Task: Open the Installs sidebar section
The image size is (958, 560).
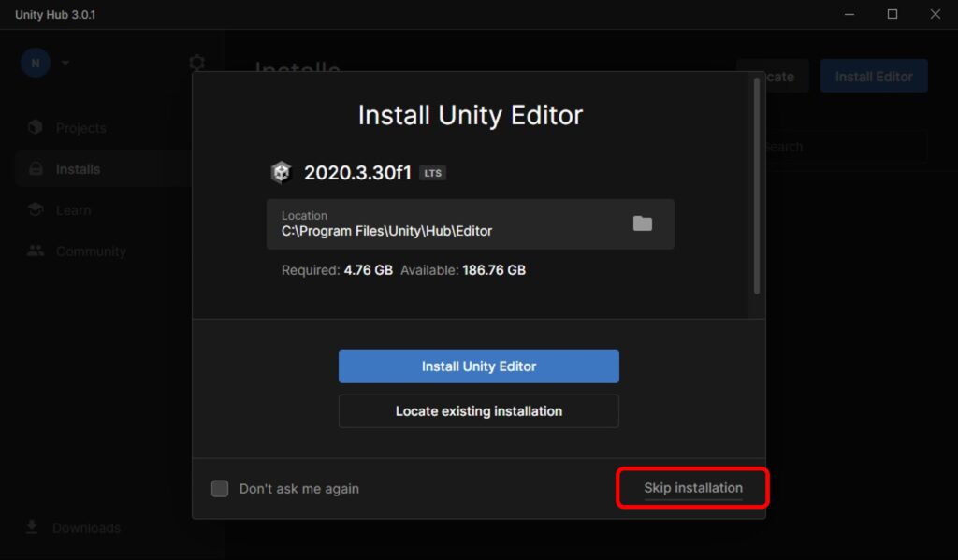Action: (104, 169)
